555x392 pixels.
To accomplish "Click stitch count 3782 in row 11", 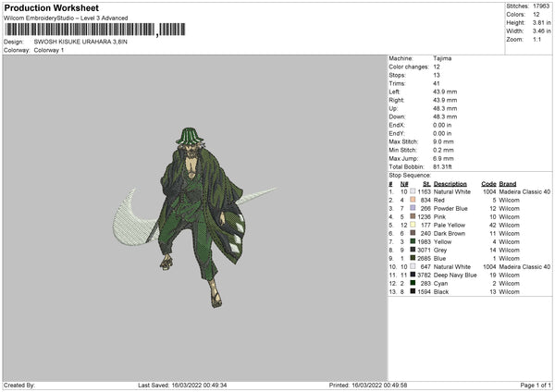I will (x=424, y=275).
